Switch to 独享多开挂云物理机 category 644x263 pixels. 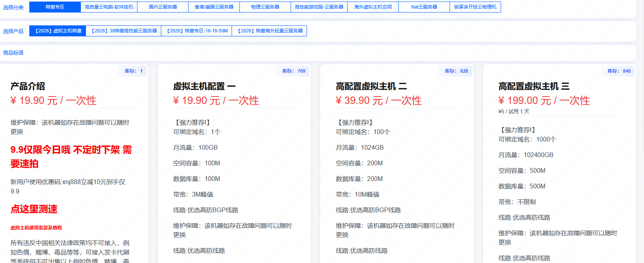coord(475,7)
